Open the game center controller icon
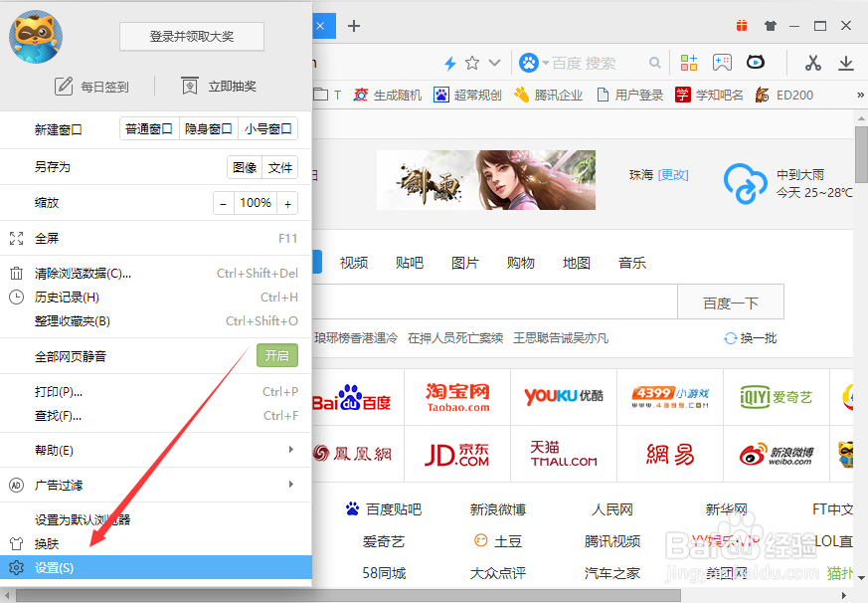This screenshot has width=868, height=603. pyautogui.click(x=723, y=62)
